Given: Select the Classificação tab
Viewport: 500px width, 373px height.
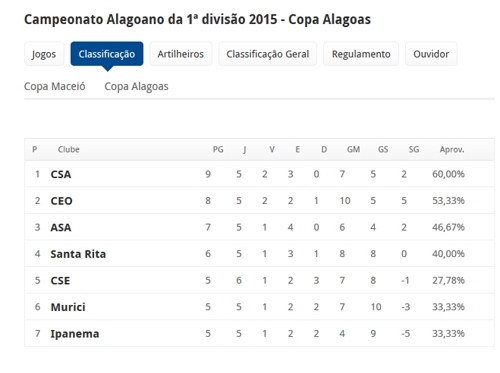Looking at the screenshot, I should [x=107, y=54].
